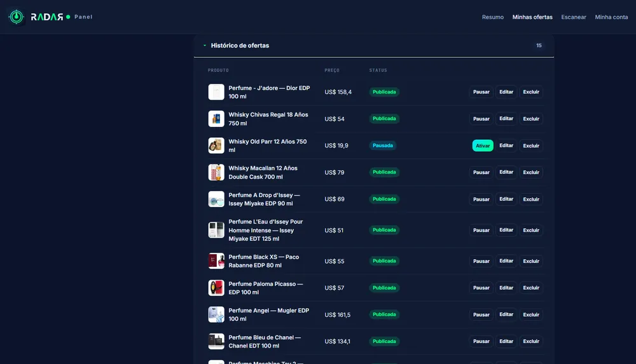The height and width of the screenshot is (364, 636).
Task: Open the Macallan 12 product thumbnail
Action: coord(216,172)
